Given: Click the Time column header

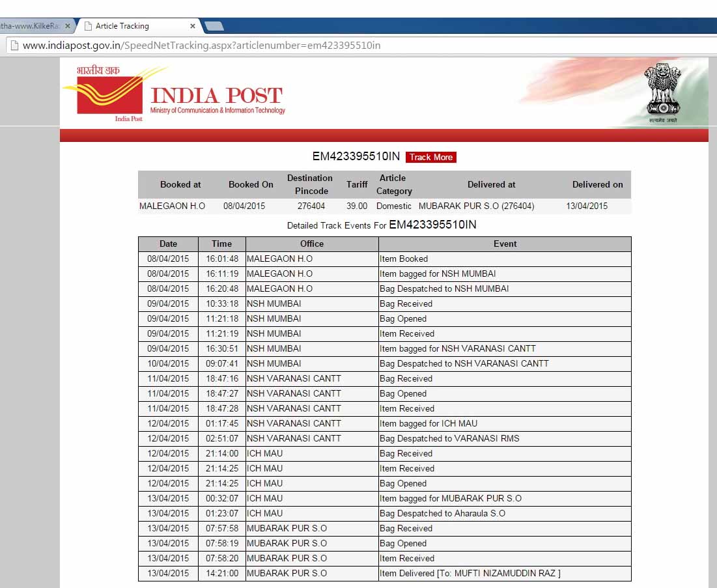Looking at the screenshot, I should click(222, 244).
